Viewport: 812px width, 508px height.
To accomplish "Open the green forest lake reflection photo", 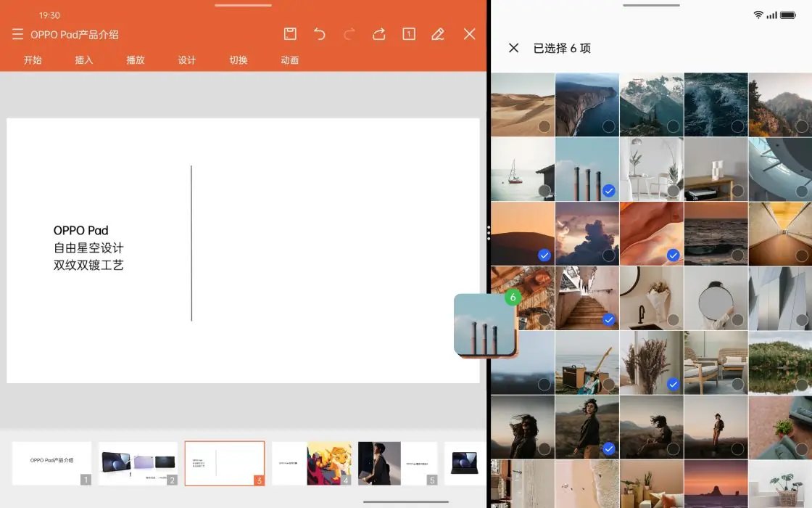I will point(780,363).
